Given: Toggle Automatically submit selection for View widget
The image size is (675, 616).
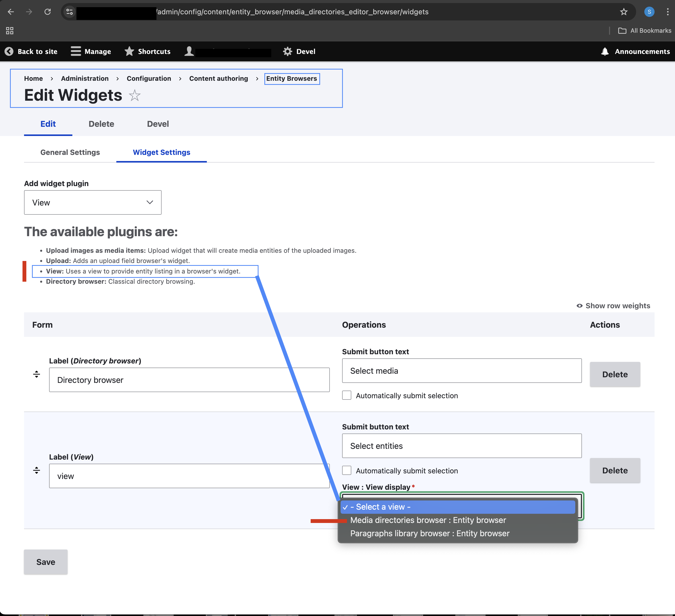Looking at the screenshot, I should tap(346, 470).
